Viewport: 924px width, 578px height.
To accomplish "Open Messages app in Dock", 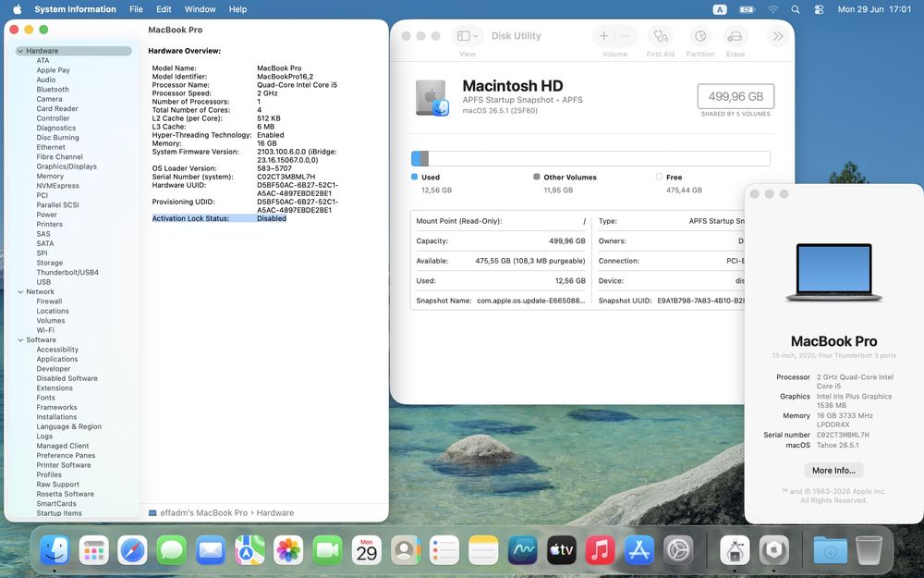I will click(172, 550).
